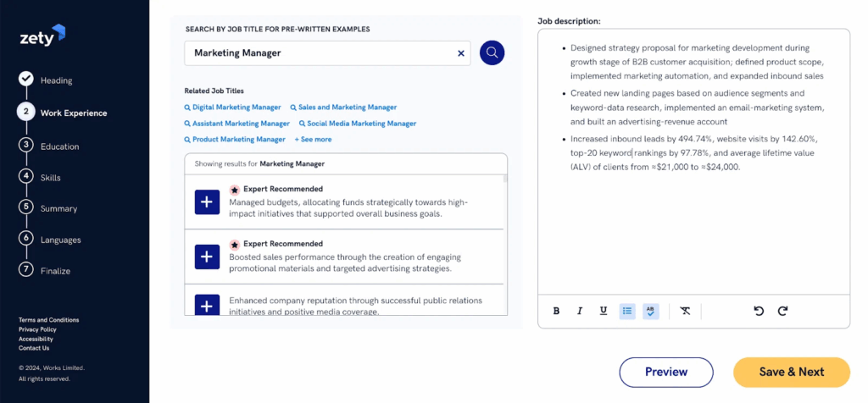Add the 'Managed budgets' example bullet
The image size is (868, 403).
(208, 202)
